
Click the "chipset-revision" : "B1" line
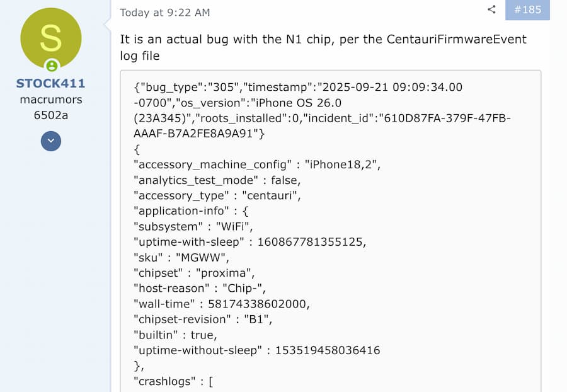(x=203, y=318)
